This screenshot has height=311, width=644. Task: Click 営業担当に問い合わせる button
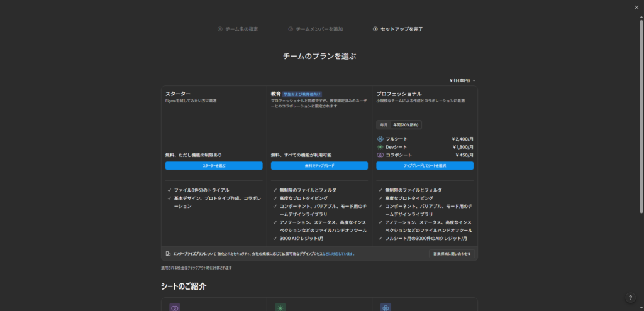(x=452, y=254)
